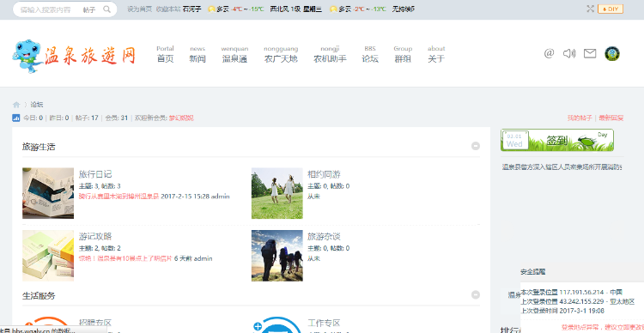Click the 相约同游 forum thumbnail
Viewport: 644px width, 333px height.
pos(277,193)
